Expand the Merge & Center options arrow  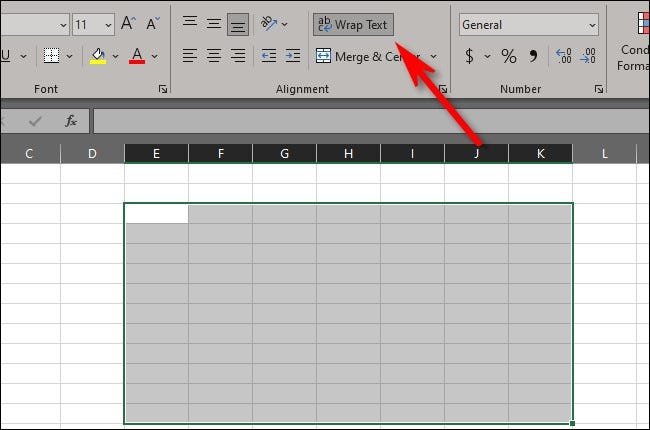(433, 56)
